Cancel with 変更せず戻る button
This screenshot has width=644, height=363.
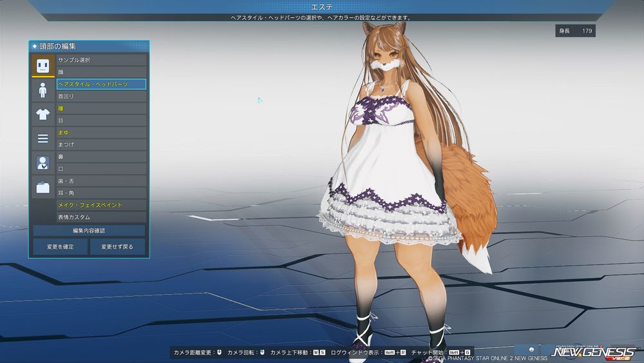(117, 247)
